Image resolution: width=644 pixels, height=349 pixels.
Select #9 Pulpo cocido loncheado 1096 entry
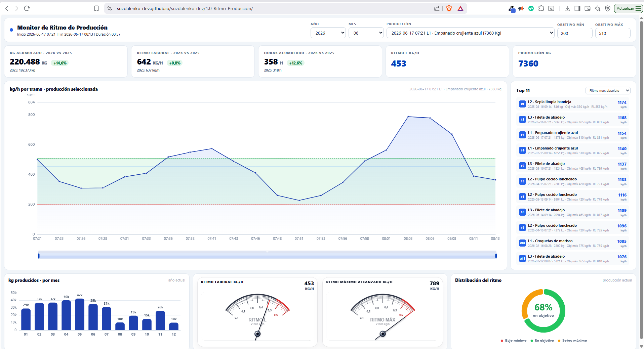(x=573, y=228)
